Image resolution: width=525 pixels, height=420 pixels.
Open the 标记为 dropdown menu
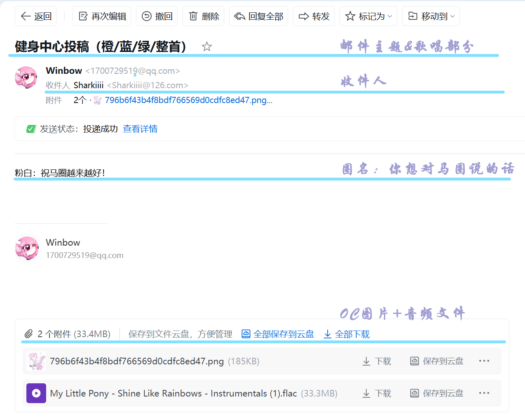368,16
